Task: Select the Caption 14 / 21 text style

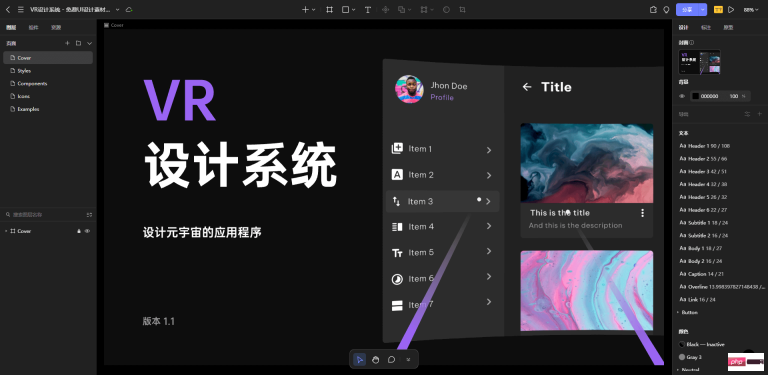Action: click(x=701, y=274)
